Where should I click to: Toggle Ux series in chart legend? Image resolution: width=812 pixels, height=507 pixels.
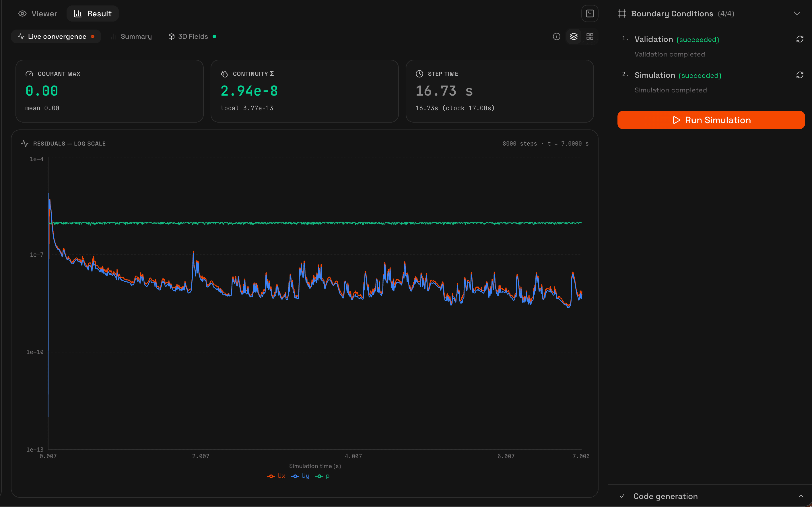[x=276, y=476]
